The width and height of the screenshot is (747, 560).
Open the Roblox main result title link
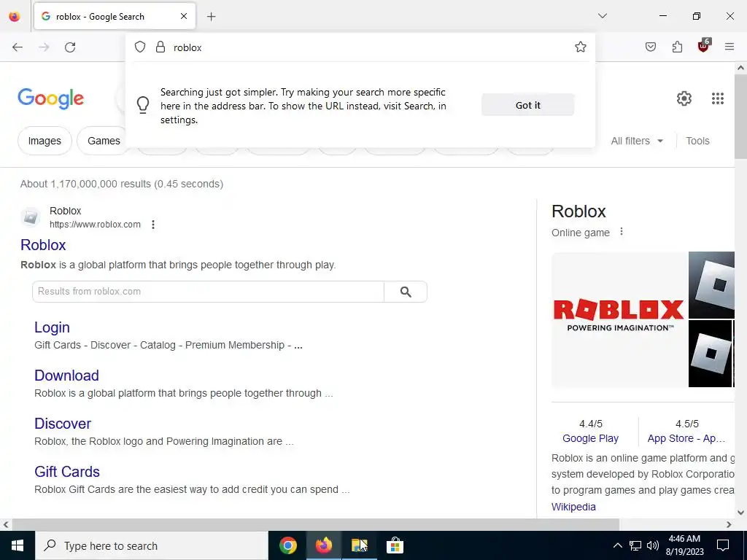point(43,245)
